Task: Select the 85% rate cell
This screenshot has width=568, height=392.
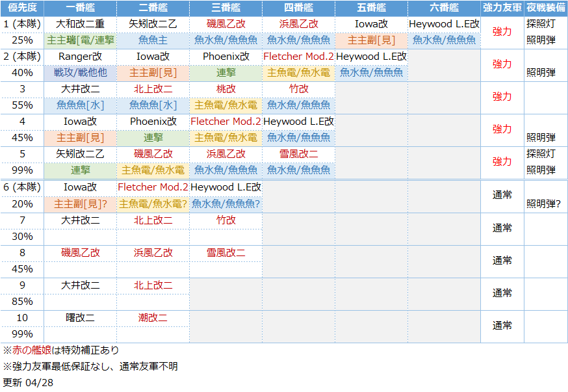Action: 22,302
